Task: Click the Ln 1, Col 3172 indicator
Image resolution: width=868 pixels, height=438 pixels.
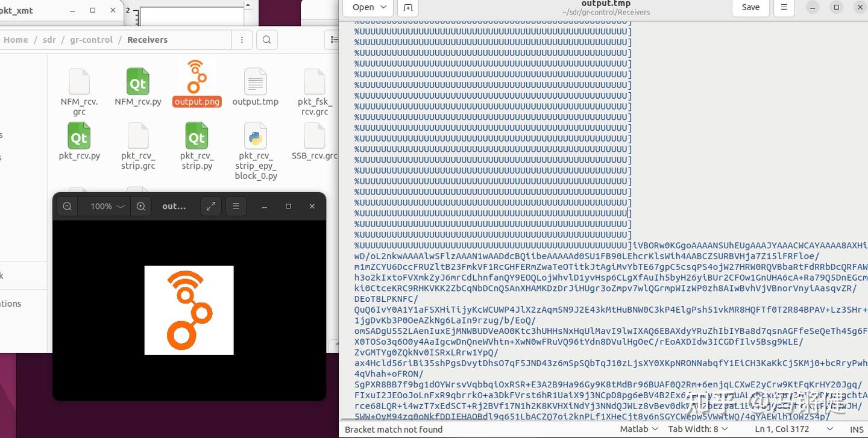Action: click(783, 429)
